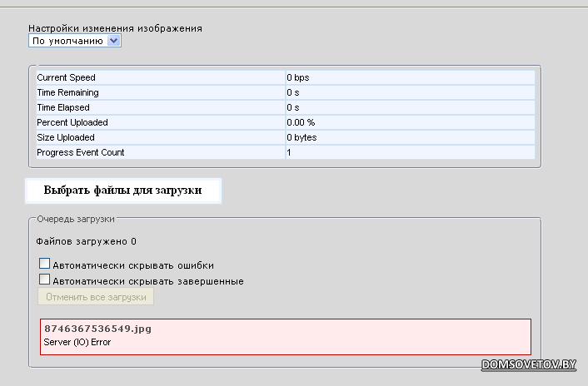Viewport: 588px width, 386px height.
Task: Select the 'По умолчанию' combo box
Action: pyautogui.click(x=75, y=41)
